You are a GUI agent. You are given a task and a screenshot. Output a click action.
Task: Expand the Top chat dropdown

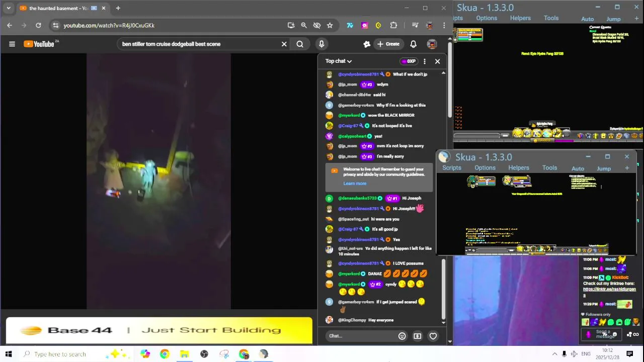coord(338,61)
